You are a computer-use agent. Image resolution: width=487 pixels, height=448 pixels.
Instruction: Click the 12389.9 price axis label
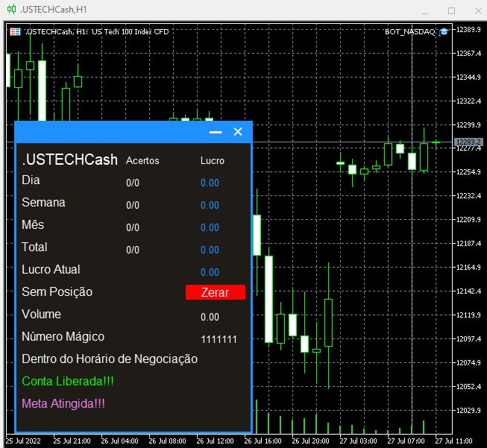468,30
